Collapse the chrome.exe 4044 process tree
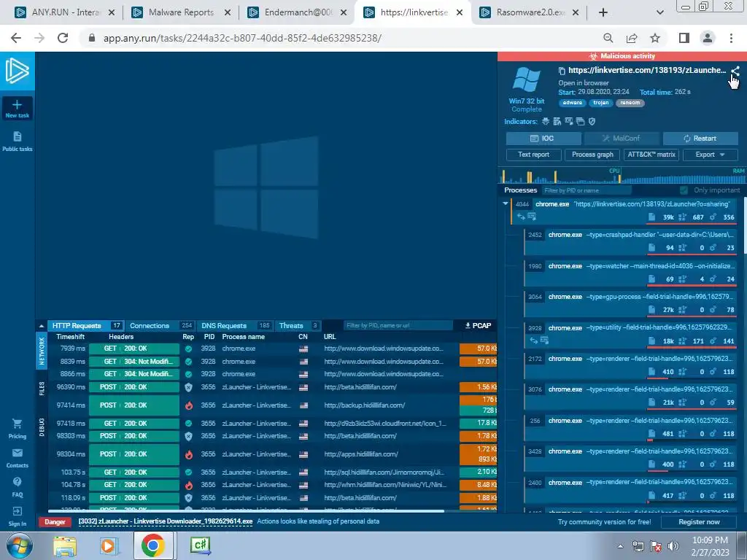The width and height of the screenshot is (747, 560). click(x=506, y=204)
